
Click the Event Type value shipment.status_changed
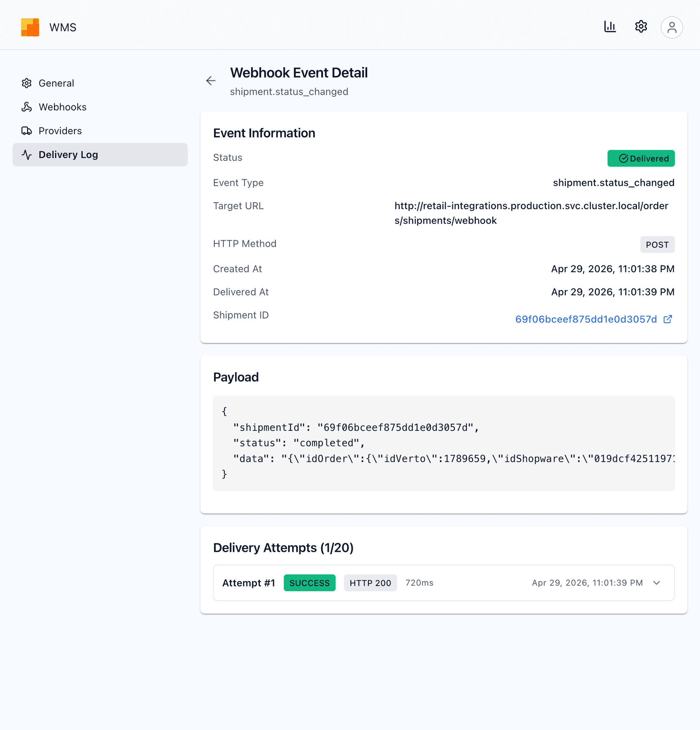coord(613,183)
